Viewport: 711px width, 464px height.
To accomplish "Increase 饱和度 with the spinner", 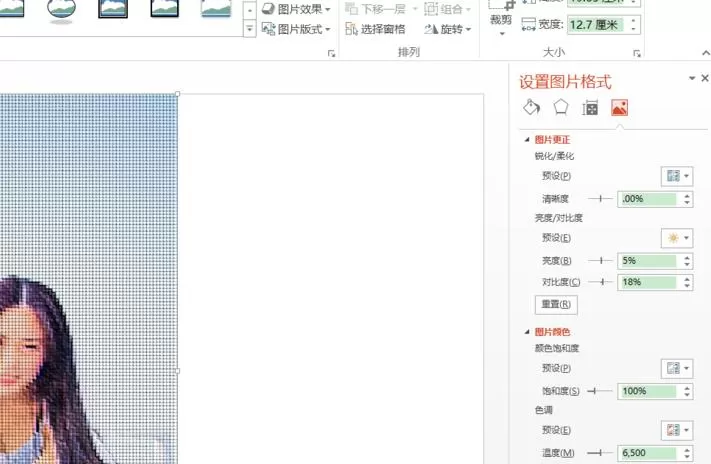I will click(687, 388).
